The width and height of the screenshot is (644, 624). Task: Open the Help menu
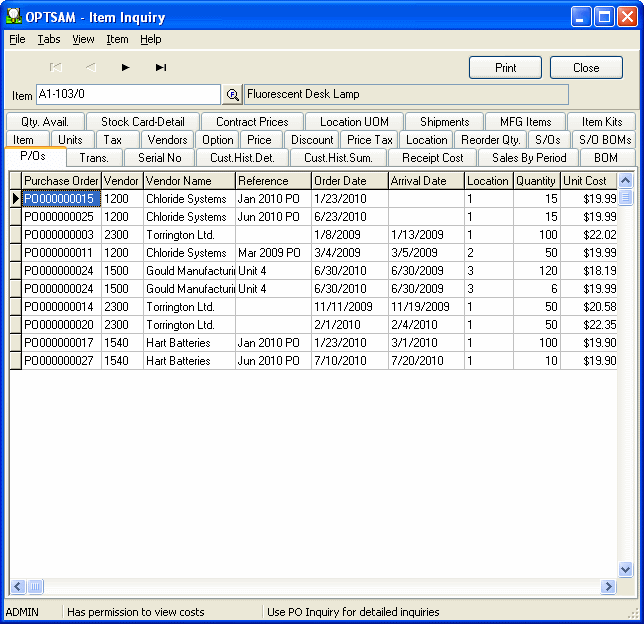click(x=150, y=40)
